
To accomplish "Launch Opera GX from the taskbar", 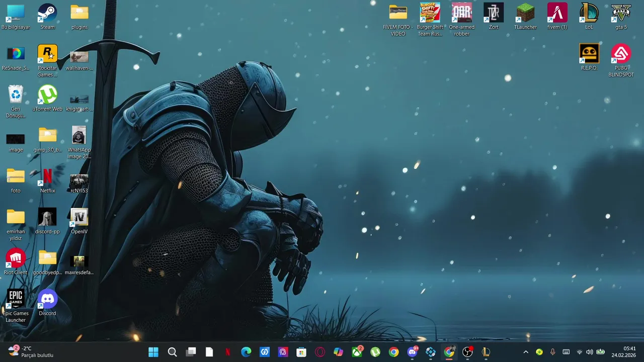I will 320,352.
